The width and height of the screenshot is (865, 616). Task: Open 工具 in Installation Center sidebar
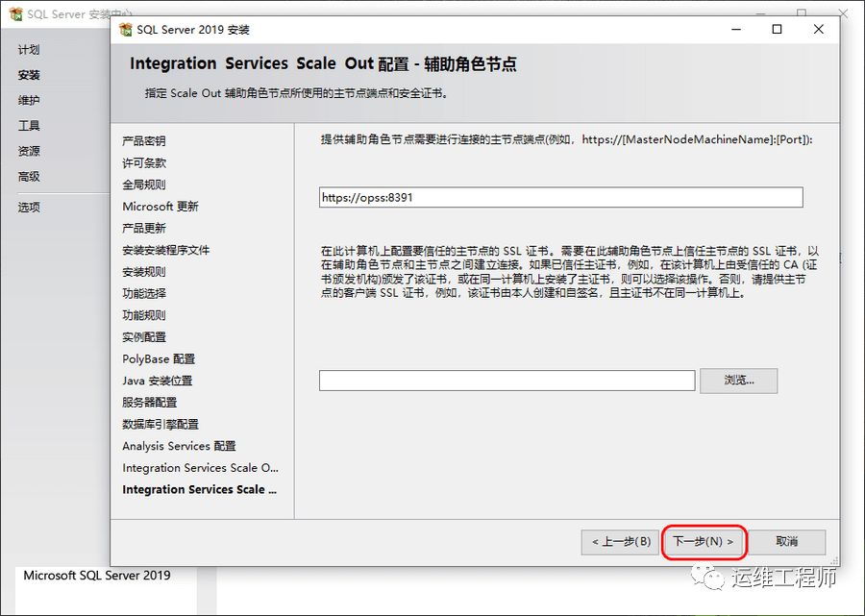pos(29,126)
